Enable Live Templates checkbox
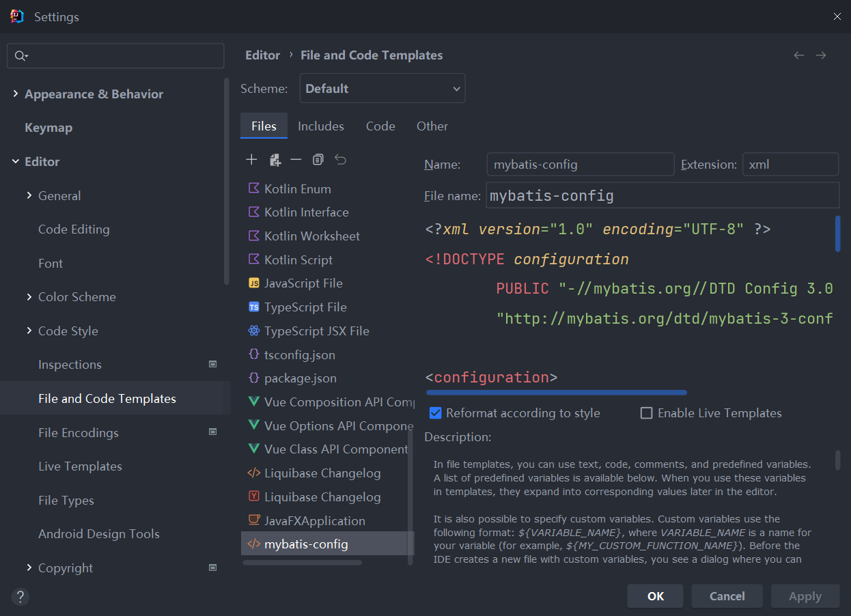Image resolution: width=851 pixels, height=616 pixels. coord(646,413)
